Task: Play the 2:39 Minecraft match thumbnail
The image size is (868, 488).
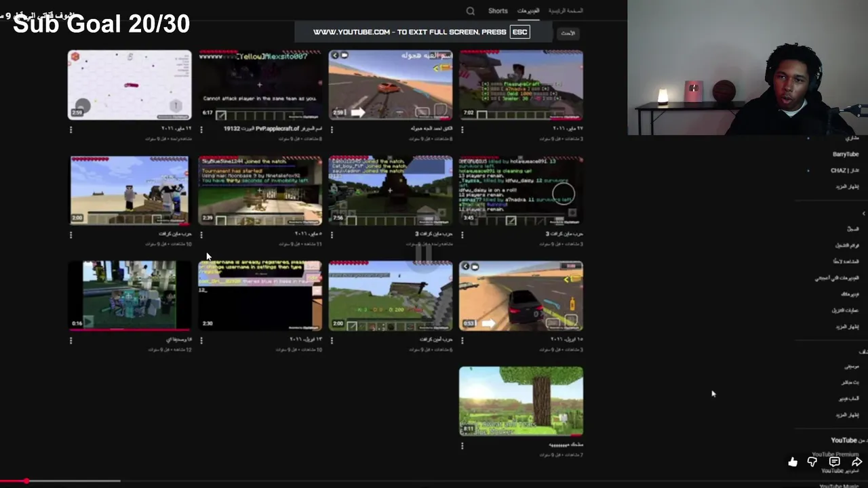Action: [260, 190]
